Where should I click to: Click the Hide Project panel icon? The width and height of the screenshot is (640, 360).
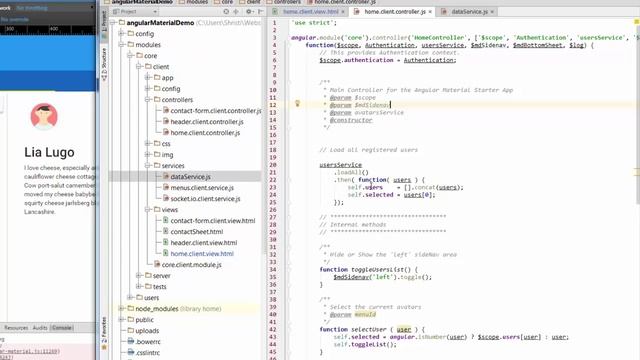[x=260, y=12]
